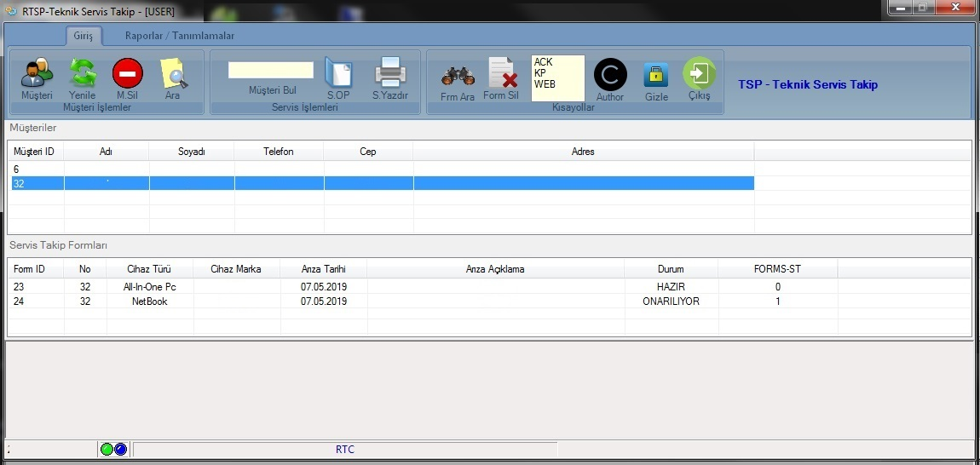Click the Form Sil delete form icon
The image size is (980, 465).
click(x=501, y=72)
